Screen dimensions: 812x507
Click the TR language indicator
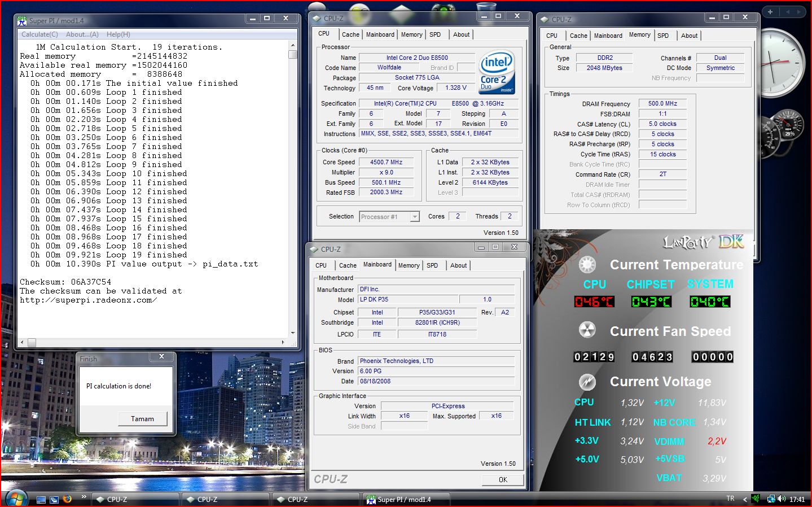pos(731,499)
